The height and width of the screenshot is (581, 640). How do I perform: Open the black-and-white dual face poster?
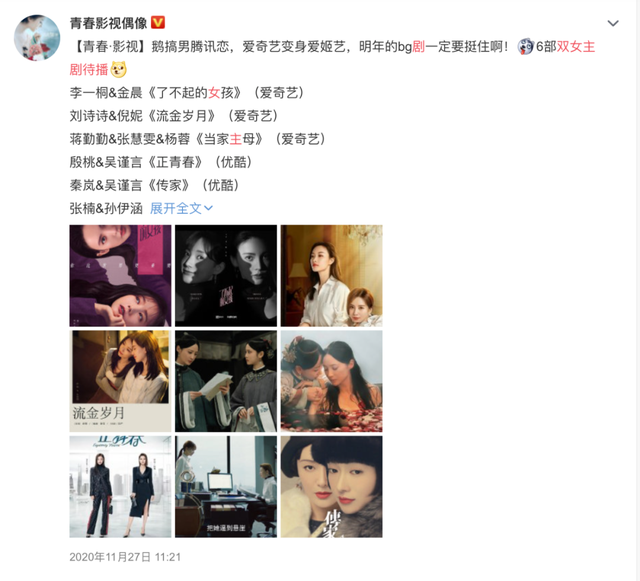[x=226, y=276]
